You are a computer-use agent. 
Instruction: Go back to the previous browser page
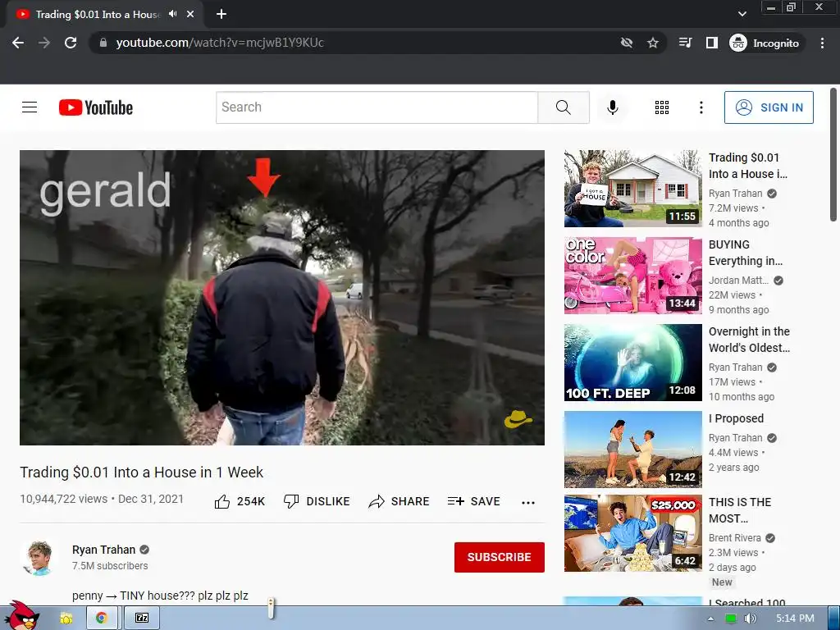[x=18, y=43]
